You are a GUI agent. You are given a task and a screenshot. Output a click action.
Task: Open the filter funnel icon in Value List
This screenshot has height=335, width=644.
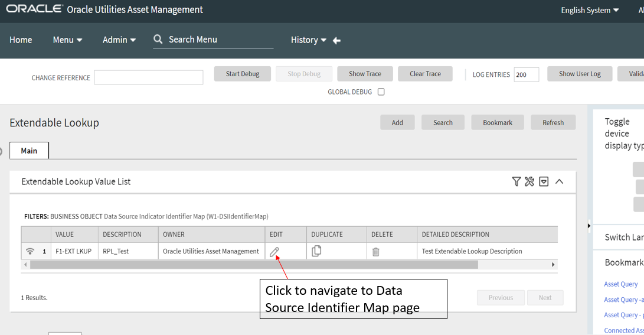[x=516, y=181]
